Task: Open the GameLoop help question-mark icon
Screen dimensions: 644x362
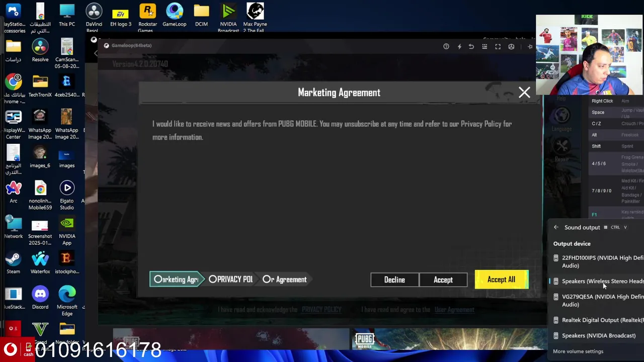Action: (x=446, y=46)
